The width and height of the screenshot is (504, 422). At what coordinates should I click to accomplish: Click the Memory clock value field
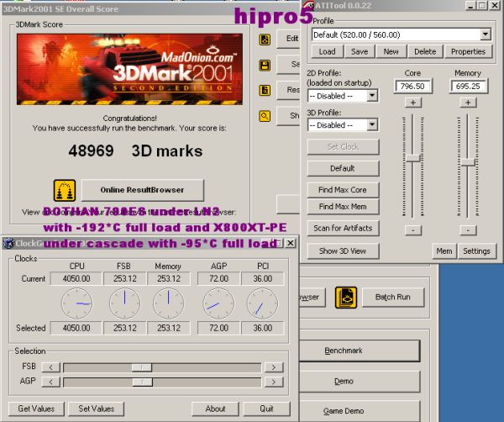468,87
